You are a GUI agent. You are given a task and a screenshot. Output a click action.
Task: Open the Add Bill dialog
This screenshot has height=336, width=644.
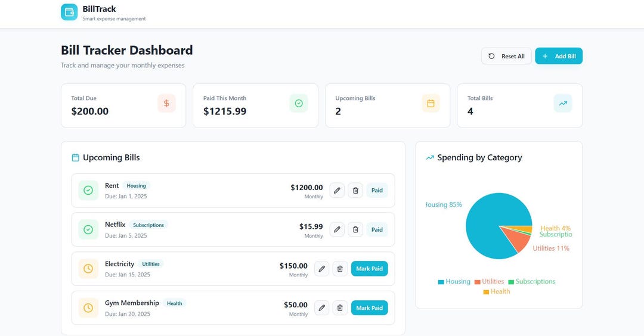point(559,56)
